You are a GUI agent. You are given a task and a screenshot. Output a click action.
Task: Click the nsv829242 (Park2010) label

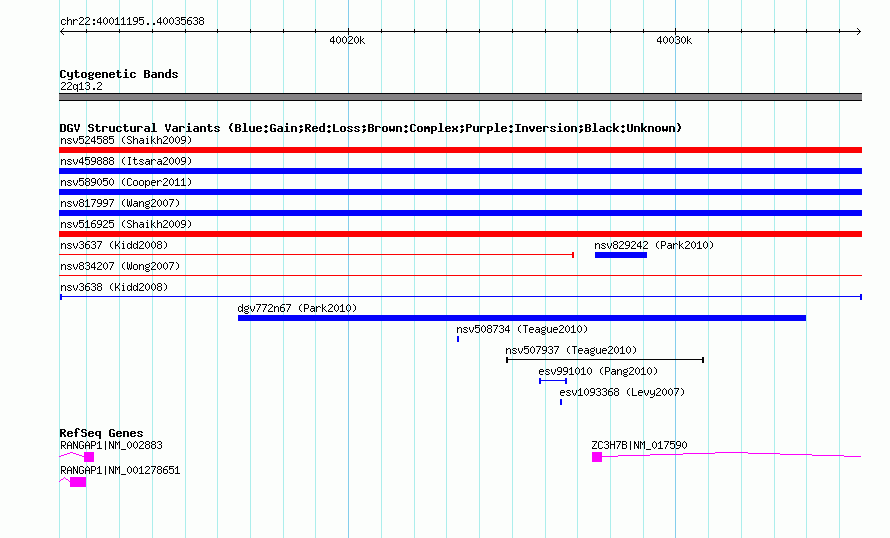coord(654,245)
